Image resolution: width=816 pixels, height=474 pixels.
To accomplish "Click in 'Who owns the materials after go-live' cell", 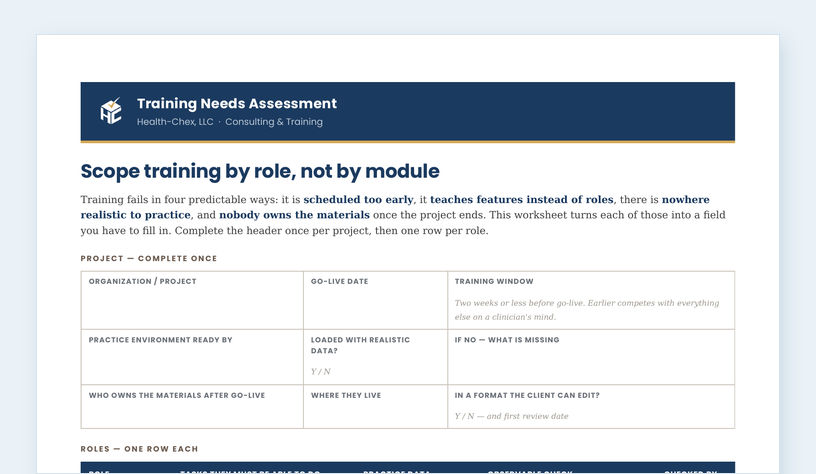I will click(x=192, y=407).
